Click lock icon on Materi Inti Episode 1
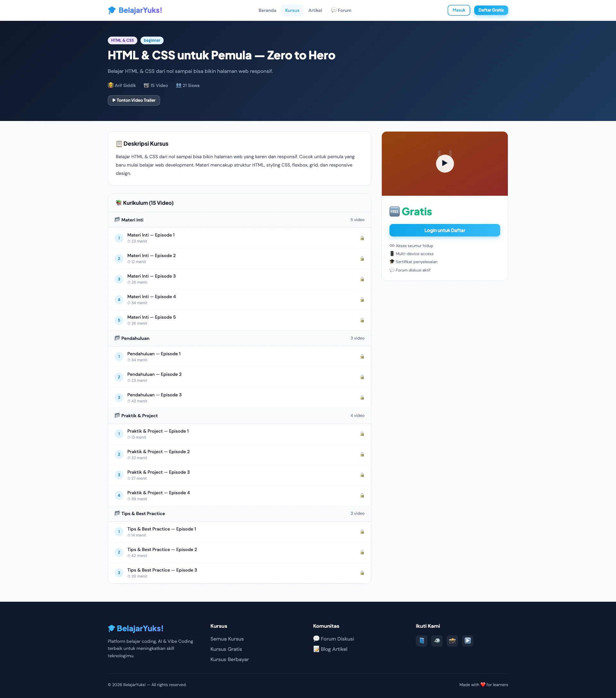Image resolution: width=616 pixels, height=698 pixels. click(x=362, y=238)
